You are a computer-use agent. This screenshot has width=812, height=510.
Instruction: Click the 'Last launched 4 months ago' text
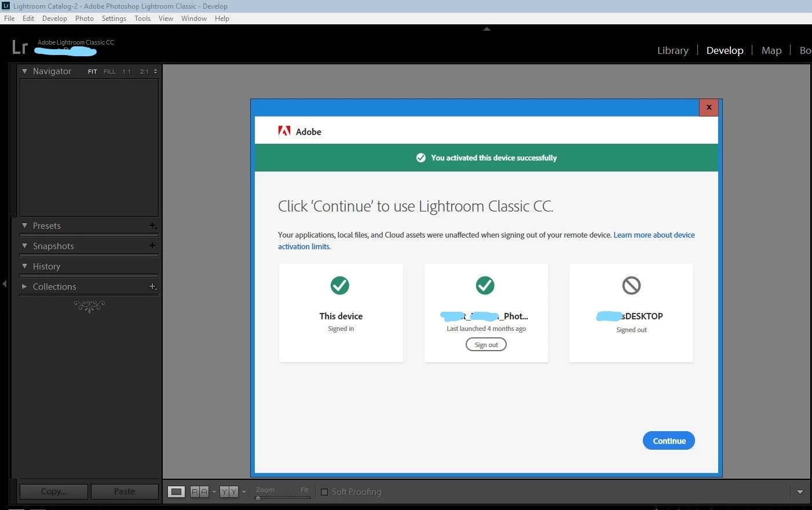point(486,329)
